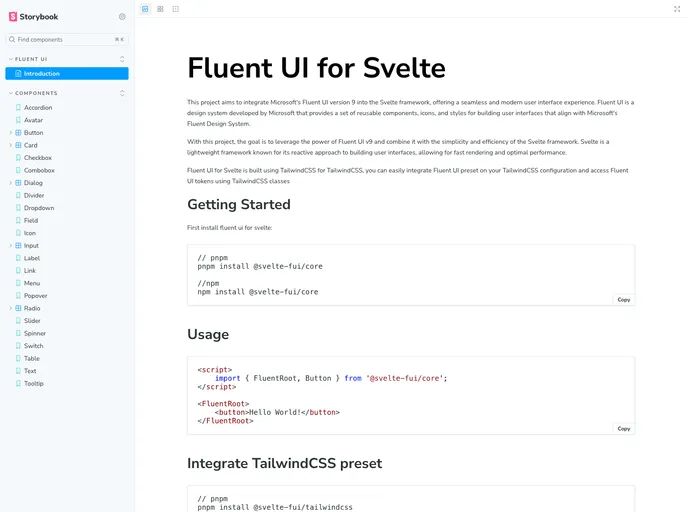
Task: Open the Field component story
Action: pos(31,220)
